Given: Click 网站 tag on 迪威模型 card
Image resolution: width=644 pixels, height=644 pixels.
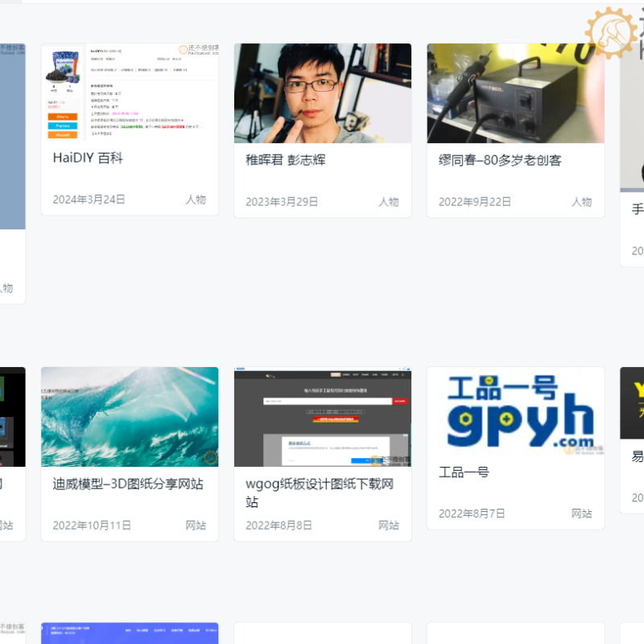Looking at the screenshot, I should 196,526.
